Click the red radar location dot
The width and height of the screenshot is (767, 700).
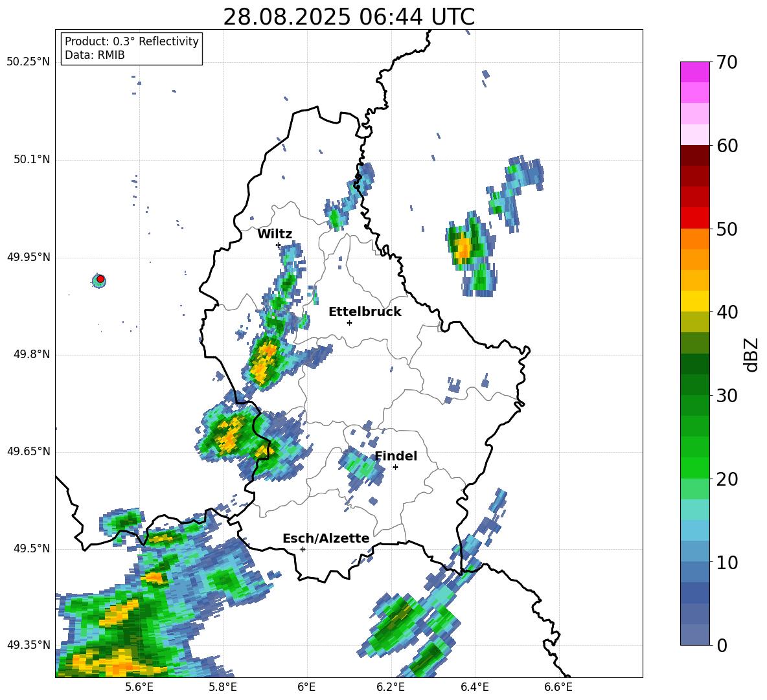click(100, 279)
